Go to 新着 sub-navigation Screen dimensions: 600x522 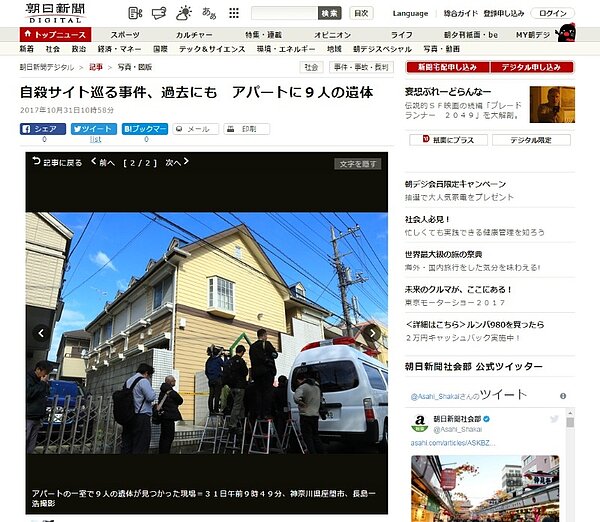click(27, 49)
